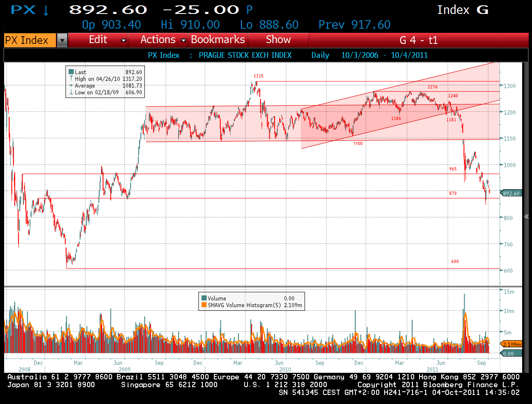Expand the Actions dropdown arrow

(183, 40)
